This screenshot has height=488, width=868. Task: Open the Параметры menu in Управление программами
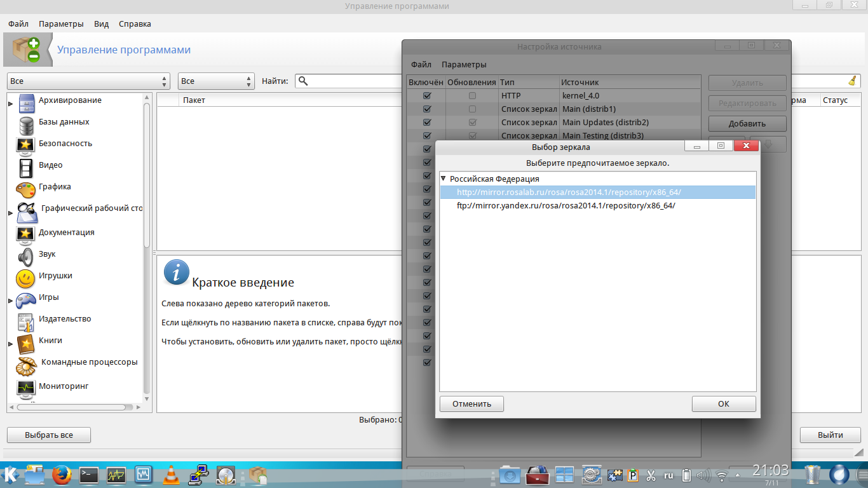coord(61,24)
